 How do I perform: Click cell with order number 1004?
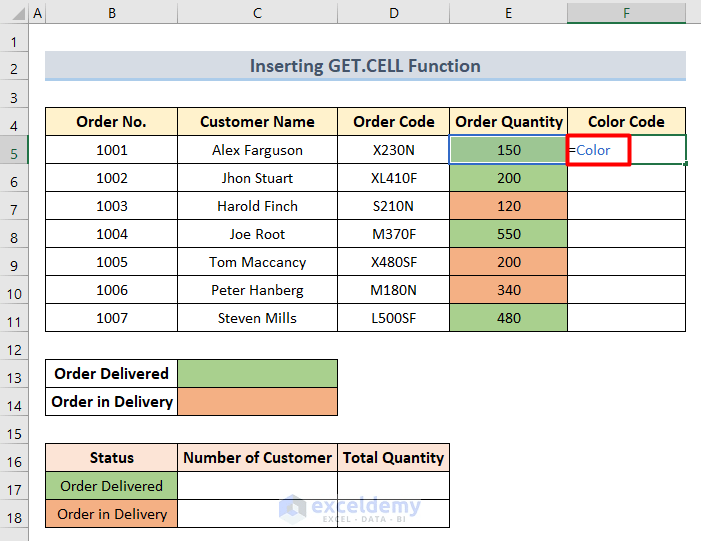tap(111, 234)
